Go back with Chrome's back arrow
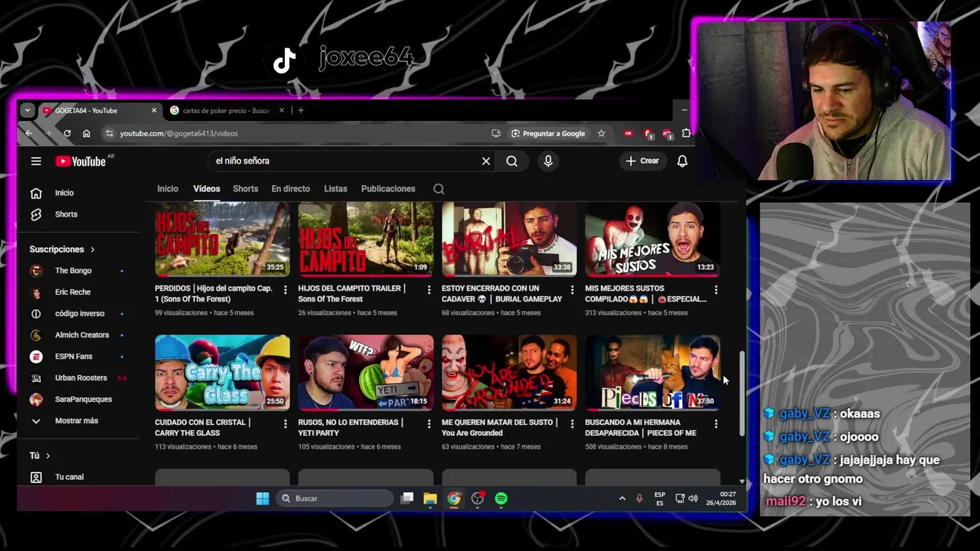 pos(28,133)
